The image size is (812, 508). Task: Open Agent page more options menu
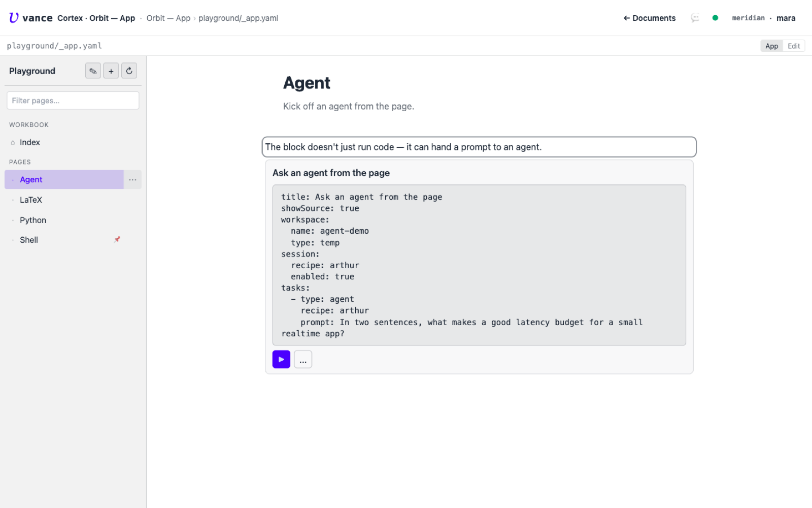pos(132,180)
